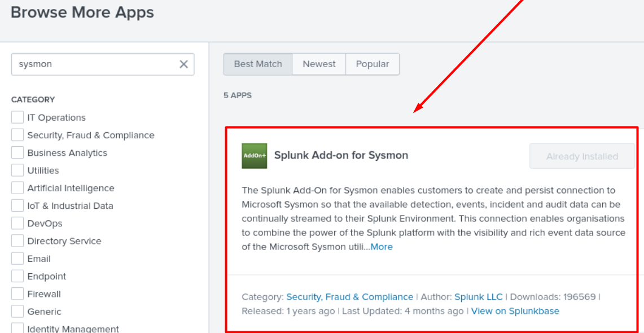
Task: Check Security, Fraud & Compliance filter
Action: tap(17, 135)
